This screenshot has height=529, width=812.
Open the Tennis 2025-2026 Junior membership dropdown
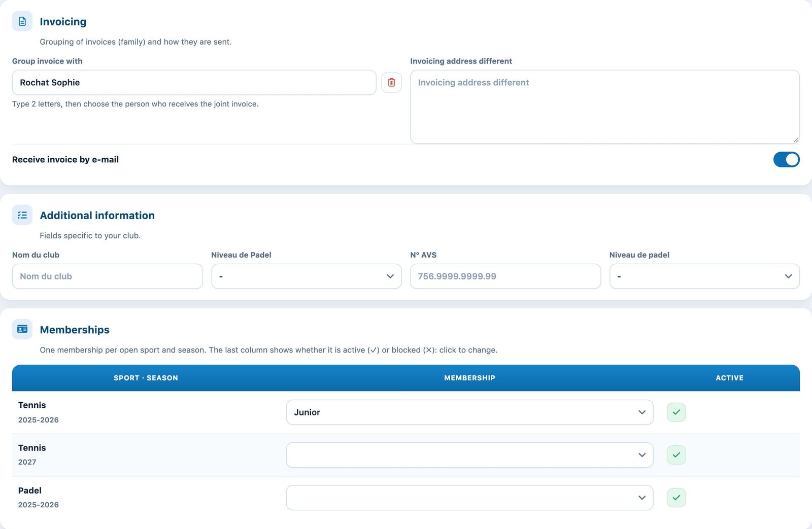coord(469,412)
